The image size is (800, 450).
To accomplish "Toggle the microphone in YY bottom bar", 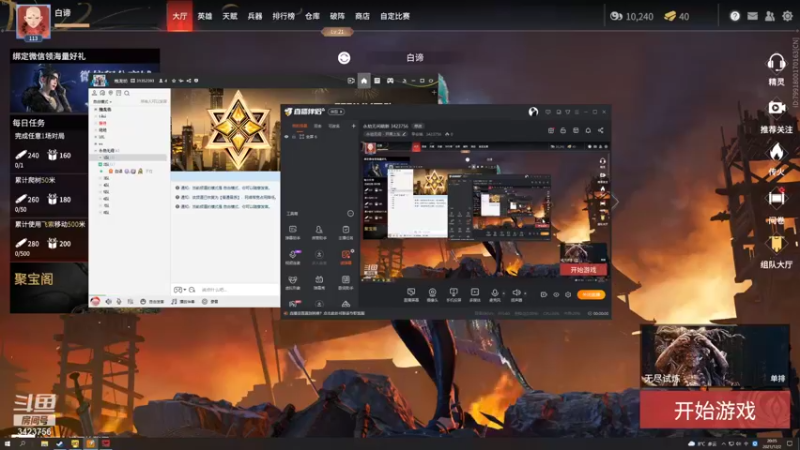I will tap(119, 302).
